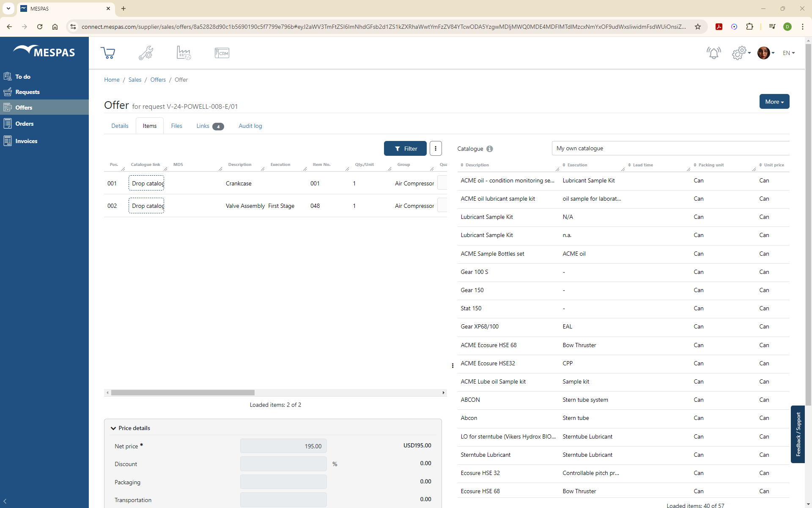Collapse the sidebar with the bottom chevron
The image size is (812, 508).
coord(5,501)
